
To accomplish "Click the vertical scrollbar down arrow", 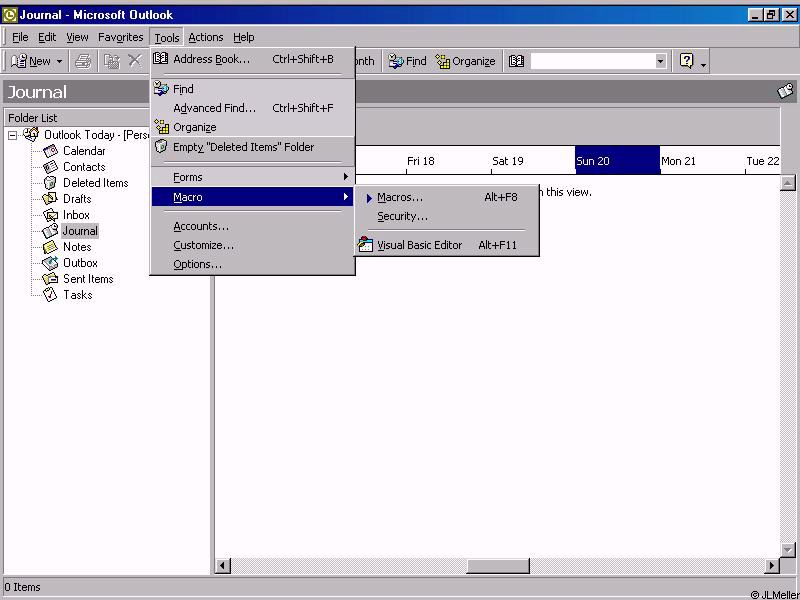I will (x=788, y=550).
